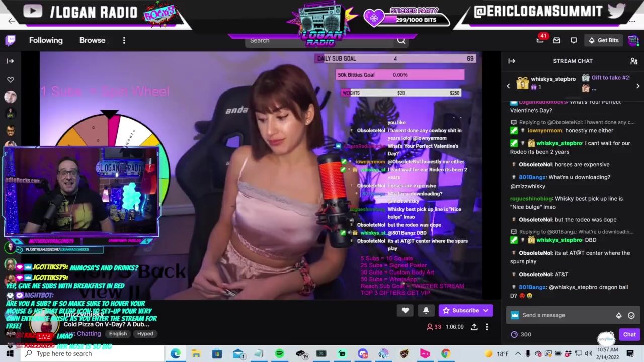Open the Whispers chat bubble icon
The width and height of the screenshot is (644, 362).
point(573,40)
